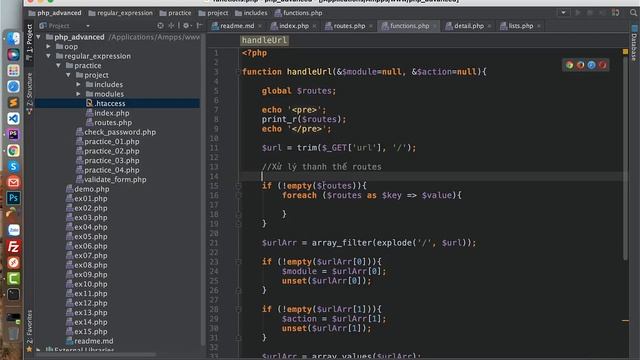Screen dimensions: 640x360
Task: Open in Chrome via the browser popup
Action: coord(569,65)
